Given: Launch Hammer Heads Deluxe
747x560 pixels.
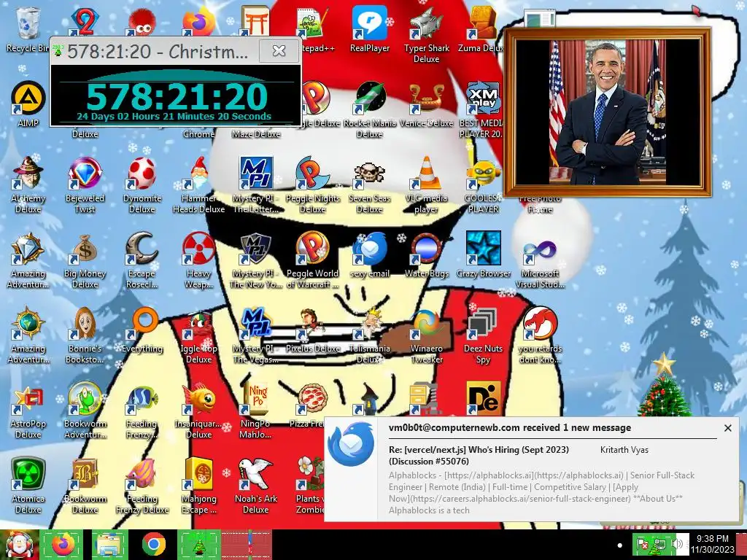Looking at the screenshot, I should coord(198,184).
